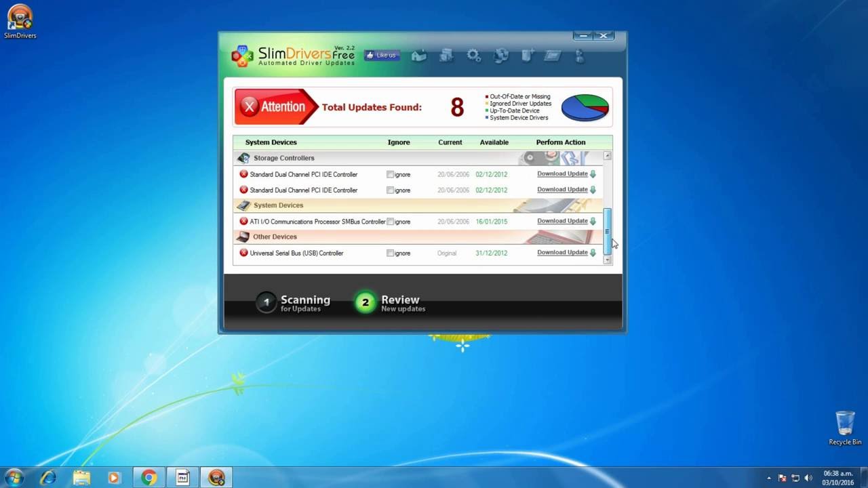This screenshot has height=488, width=868.
Task: Click available date 16/01/2015 for ATI SMBus
Action: pyautogui.click(x=491, y=222)
